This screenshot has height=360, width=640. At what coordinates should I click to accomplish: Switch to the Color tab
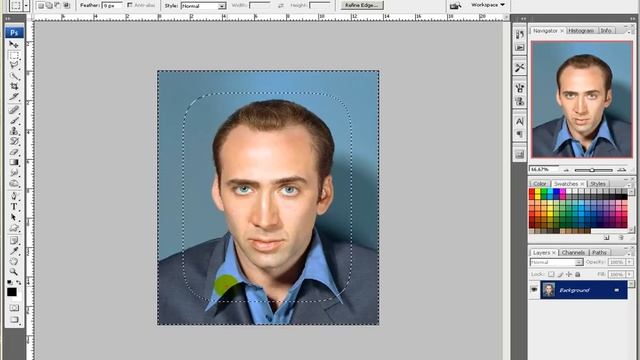540,184
